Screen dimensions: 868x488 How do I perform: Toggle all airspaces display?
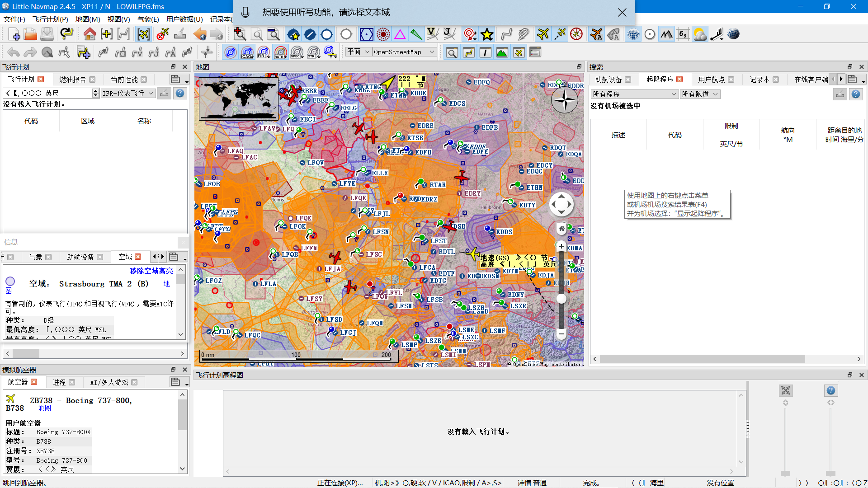click(x=231, y=52)
